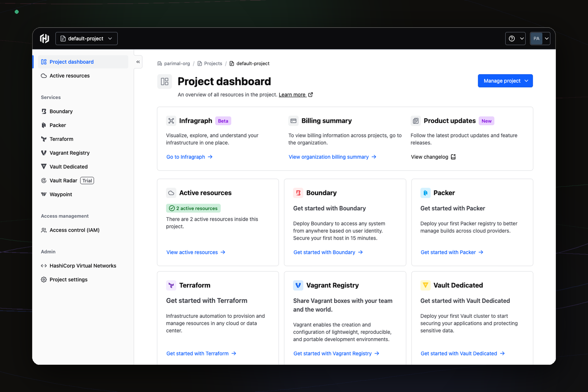Click Get started with Vagrant Registry link

coord(336,353)
